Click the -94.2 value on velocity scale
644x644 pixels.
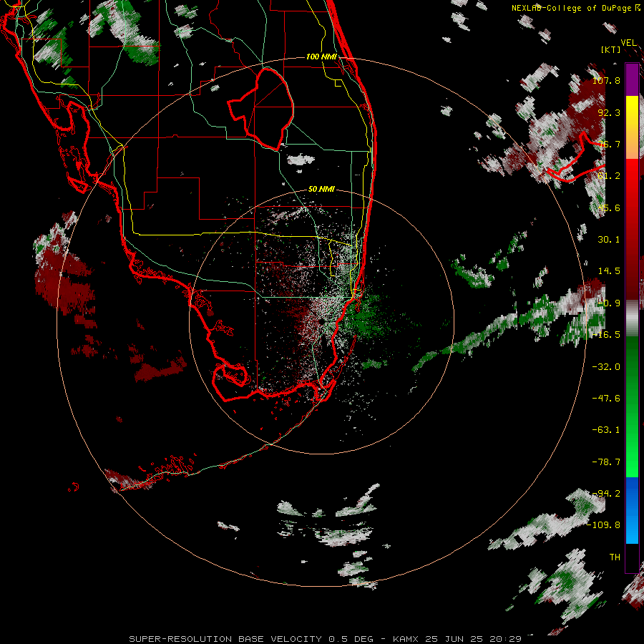pos(606,494)
